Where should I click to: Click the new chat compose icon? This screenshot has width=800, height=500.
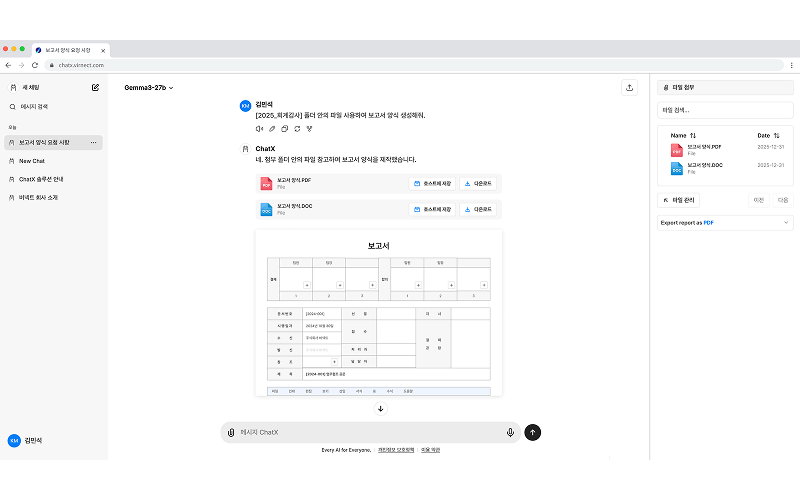coord(96,87)
